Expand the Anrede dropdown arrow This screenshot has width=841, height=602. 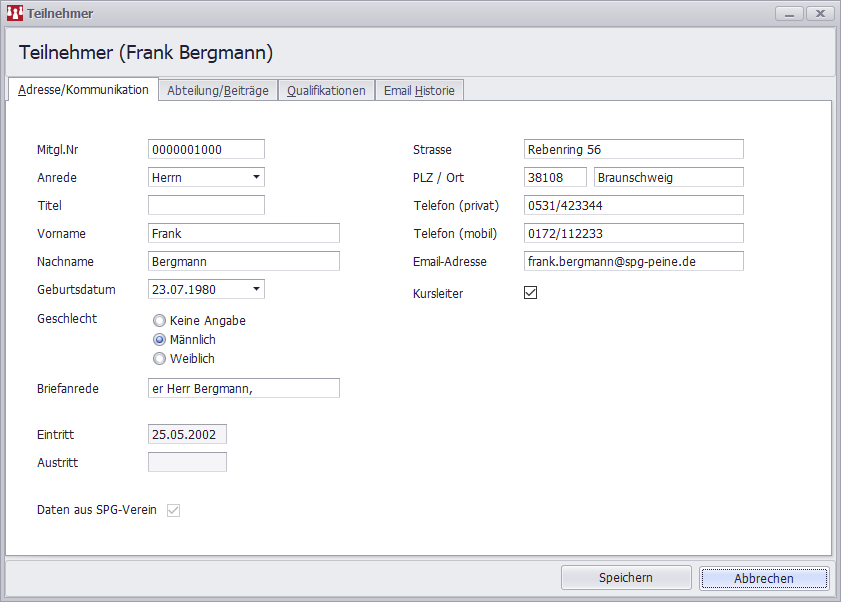(x=256, y=177)
